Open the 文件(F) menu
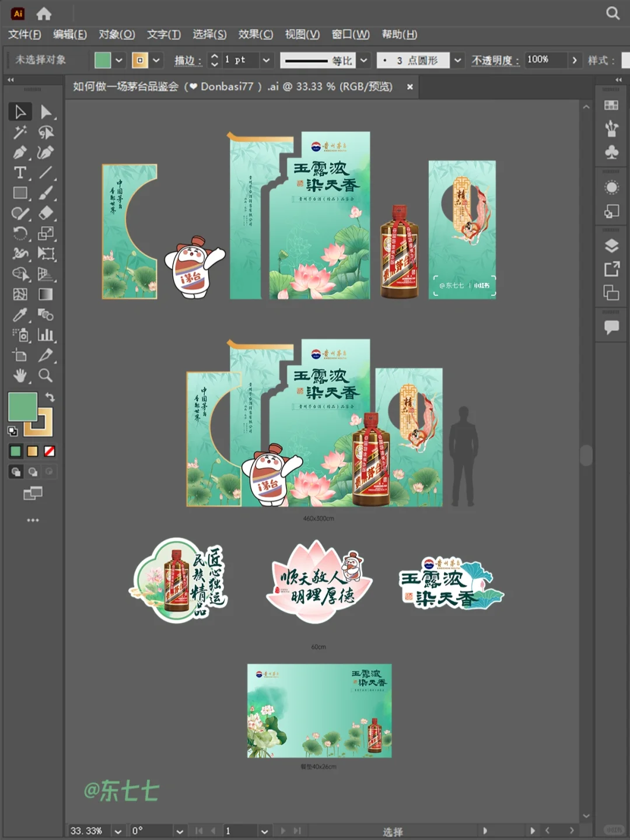630x840 pixels. point(24,34)
